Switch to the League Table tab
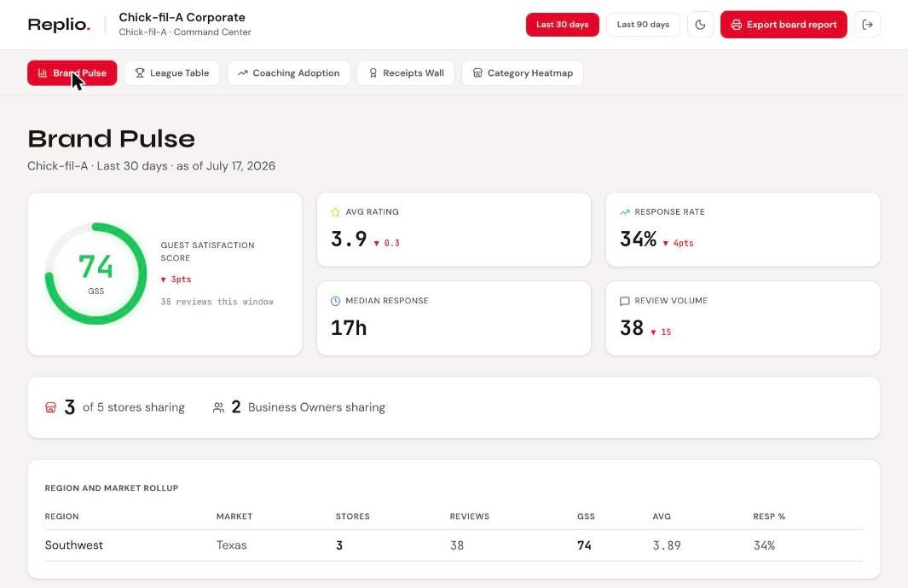The width and height of the screenshot is (908, 588). (172, 73)
